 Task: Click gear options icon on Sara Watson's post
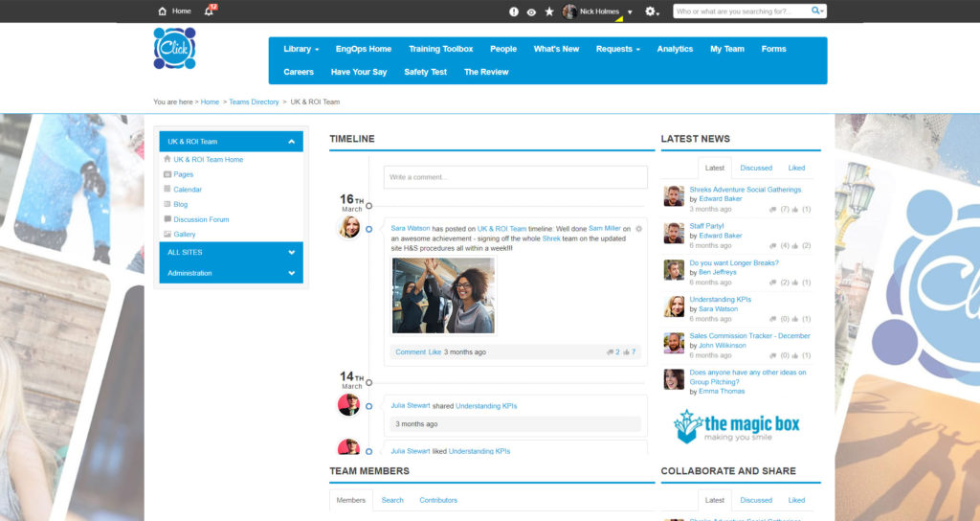638,229
